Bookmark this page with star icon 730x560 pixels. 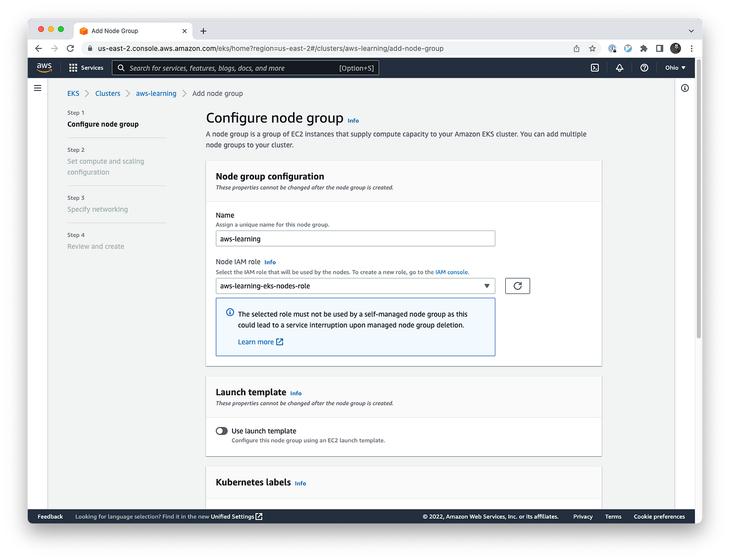592,48
